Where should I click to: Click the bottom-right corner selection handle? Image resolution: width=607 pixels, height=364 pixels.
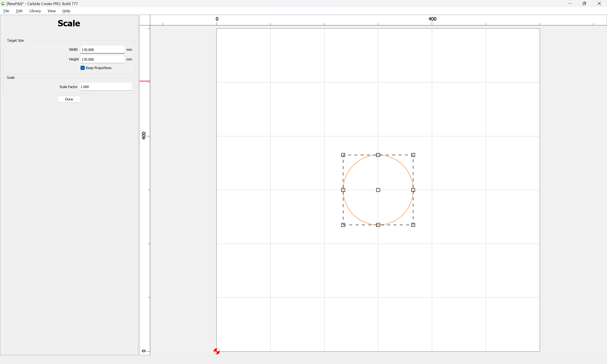click(413, 225)
